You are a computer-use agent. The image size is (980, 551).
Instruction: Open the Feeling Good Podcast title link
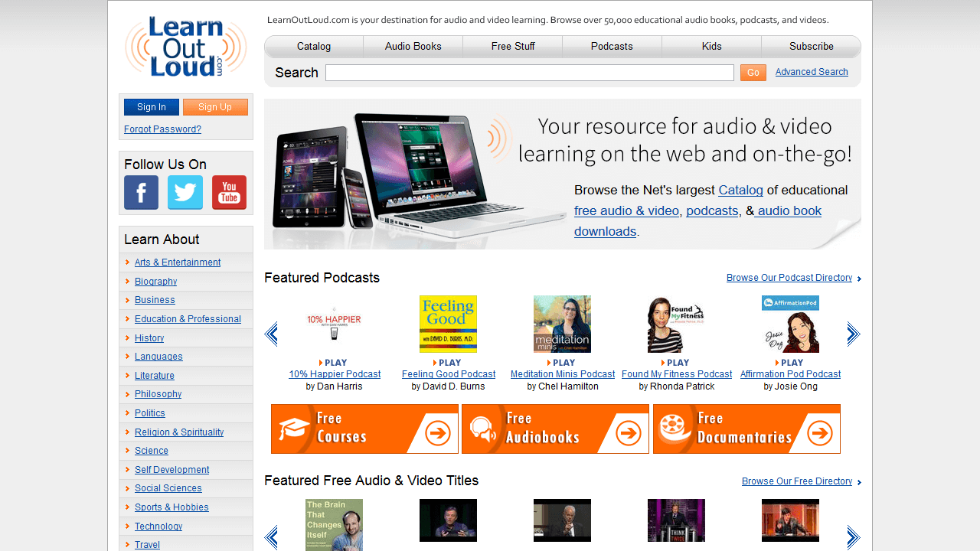[449, 374]
